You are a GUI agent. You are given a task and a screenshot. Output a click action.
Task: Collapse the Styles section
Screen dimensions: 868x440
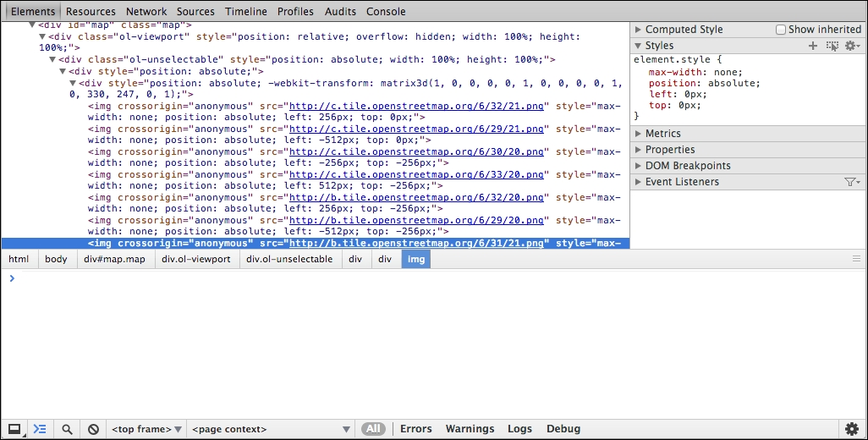point(638,46)
